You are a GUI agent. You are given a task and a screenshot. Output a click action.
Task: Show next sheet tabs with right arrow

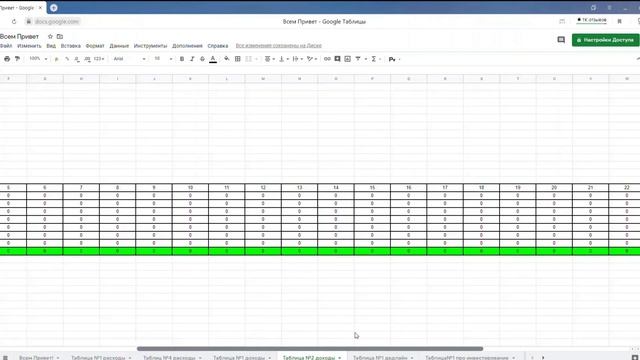pos(543,358)
